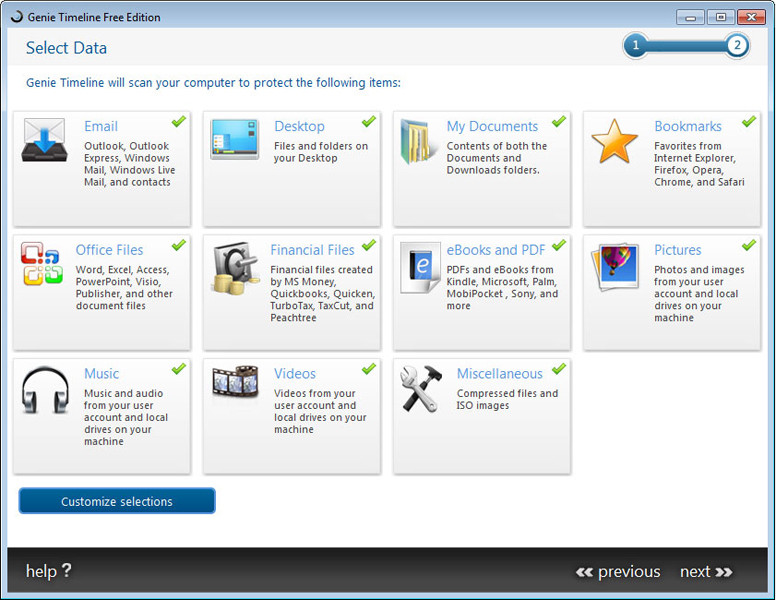Click the Bookmarks heading
776x600 pixels.
click(x=688, y=126)
